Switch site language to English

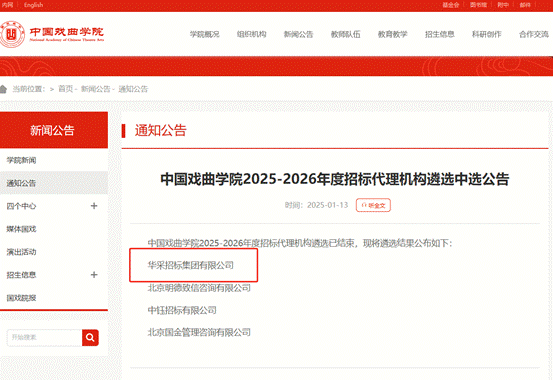coord(34,5)
